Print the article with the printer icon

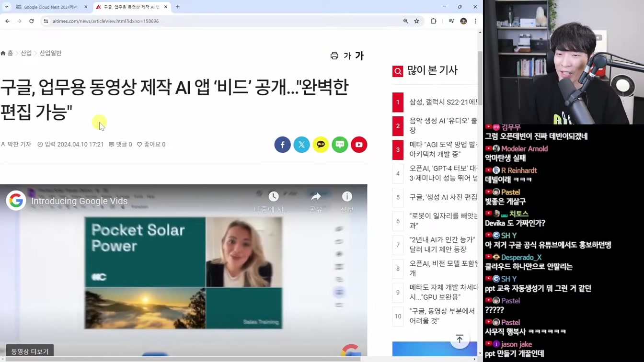coord(334,56)
